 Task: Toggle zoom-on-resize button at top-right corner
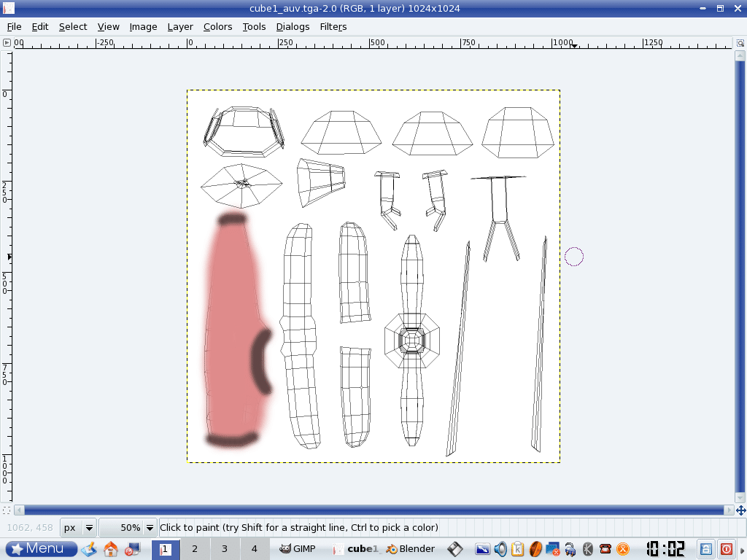(x=740, y=43)
